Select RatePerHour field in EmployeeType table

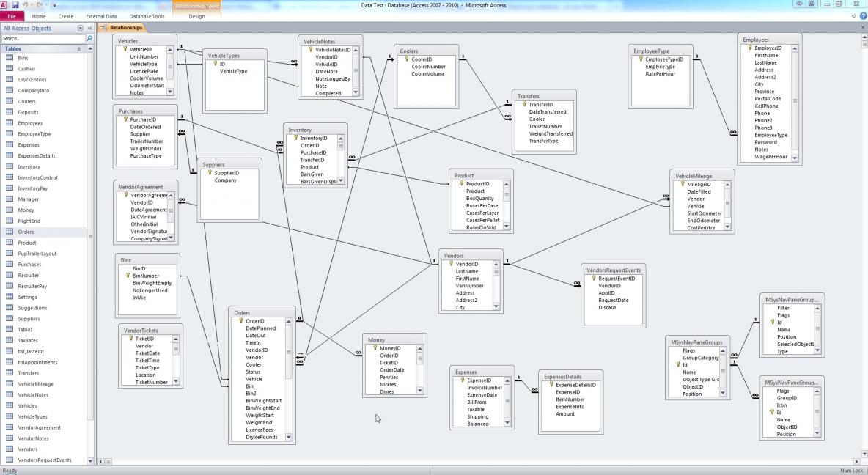point(660,73)
